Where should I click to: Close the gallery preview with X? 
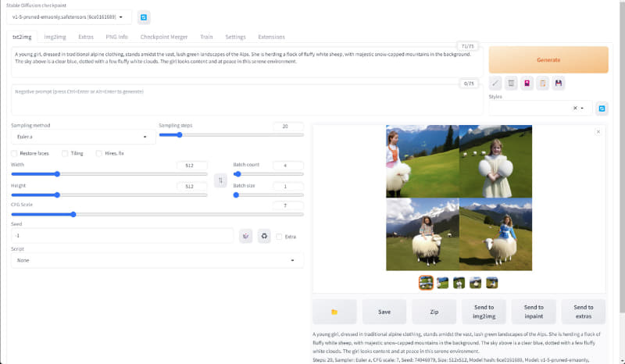(x=598, y=132)
